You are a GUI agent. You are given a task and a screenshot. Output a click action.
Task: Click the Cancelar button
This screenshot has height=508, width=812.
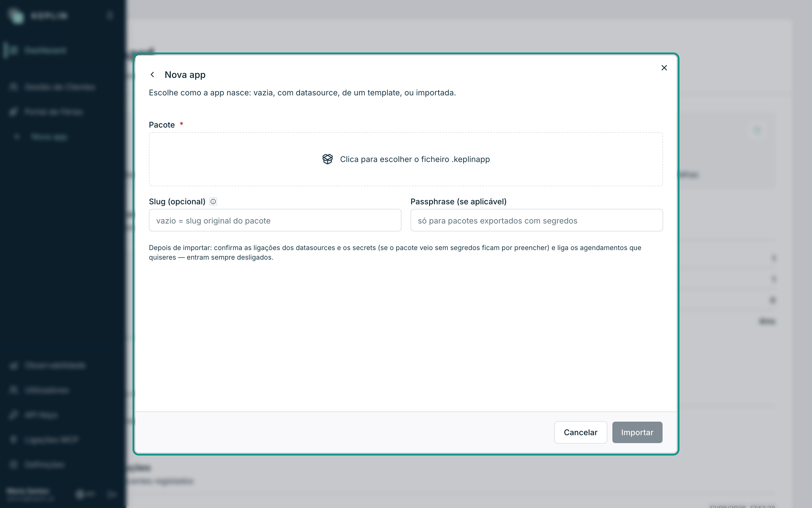click(581, 432)
